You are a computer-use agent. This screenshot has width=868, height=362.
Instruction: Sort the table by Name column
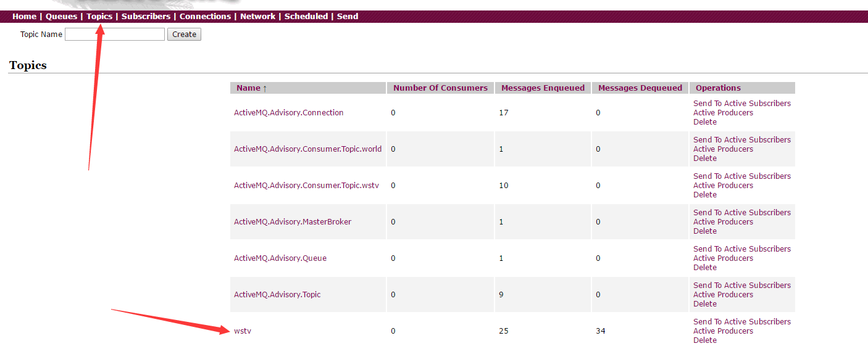click(248, 88)
